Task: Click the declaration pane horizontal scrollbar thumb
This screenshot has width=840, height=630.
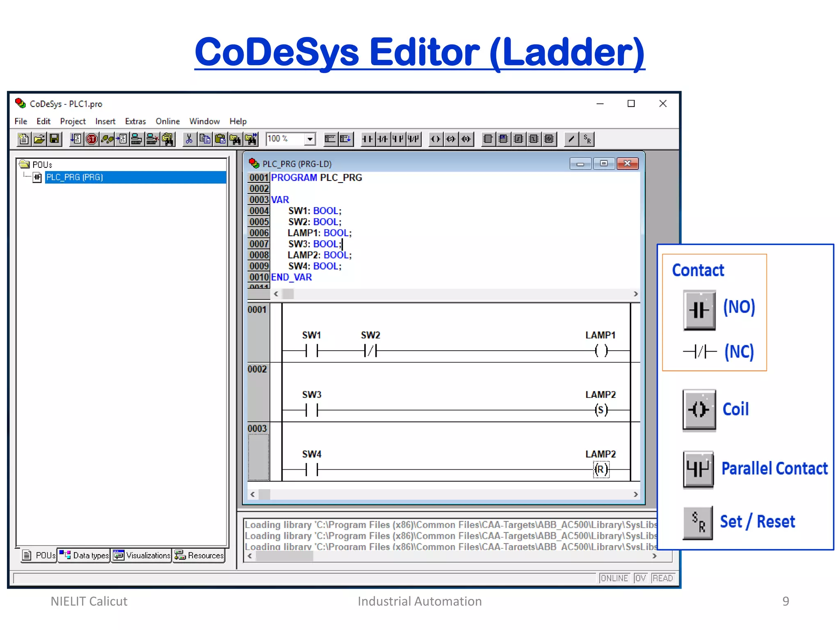Action: click(288, 294)
